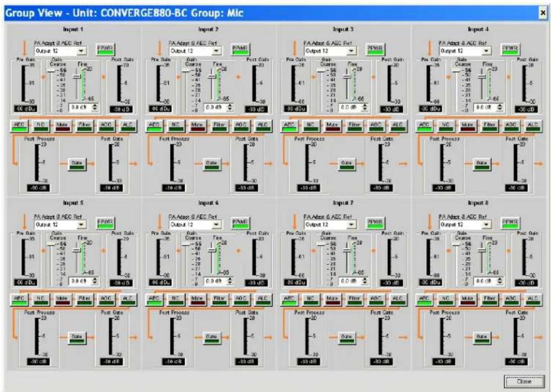The width and height of the screenshot is (551, 392).
Task: Toggle Gate on Input 8
Action: (x=482, y=338)
